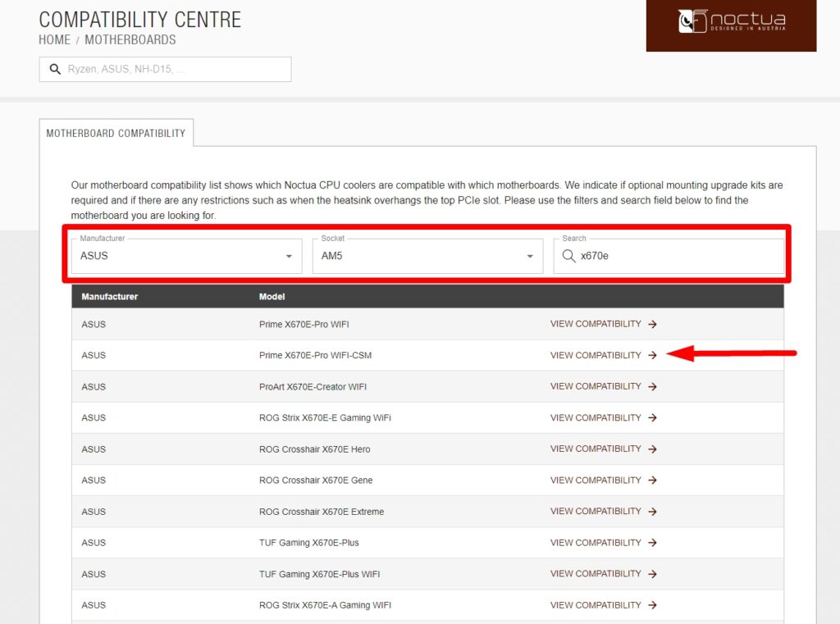
Task: Select the MOTHERBOARD COMPATIBILITY tab
Action: 116,132
